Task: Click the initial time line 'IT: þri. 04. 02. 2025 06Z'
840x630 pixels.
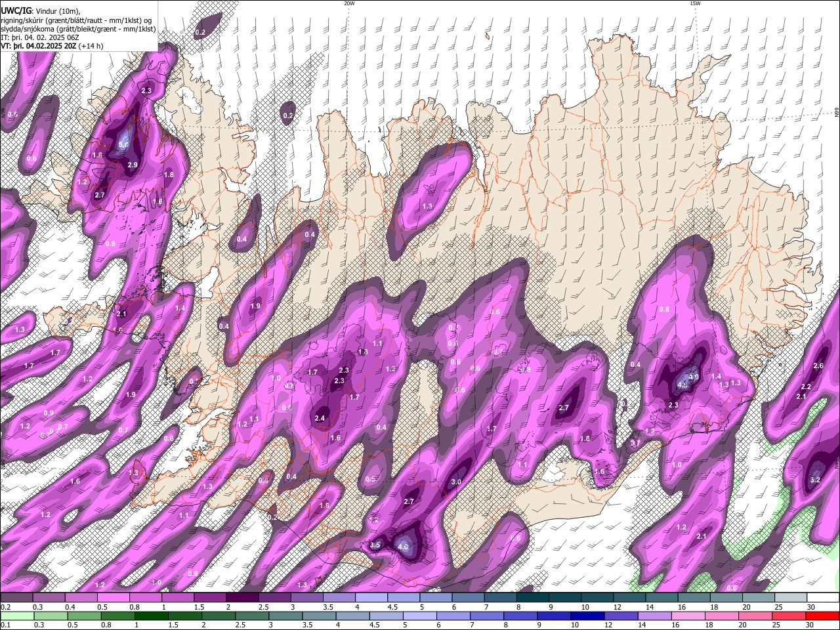Action: 40,37
